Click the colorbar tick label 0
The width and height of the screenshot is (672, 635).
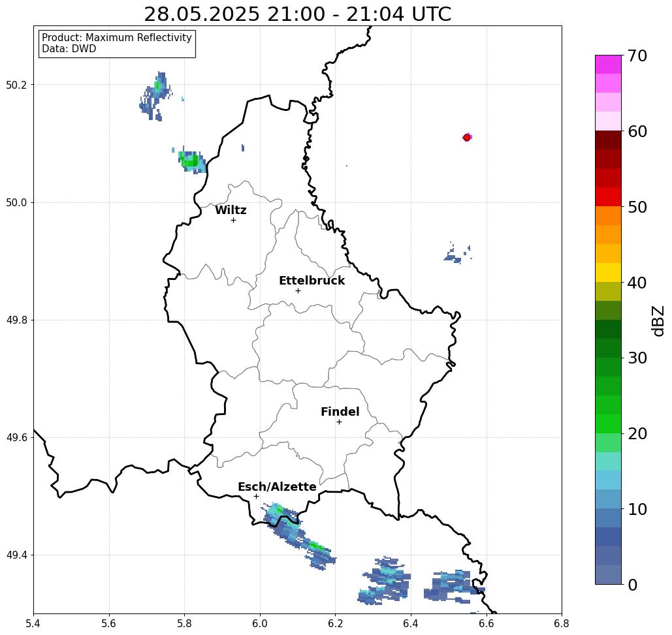click(633, 585)
